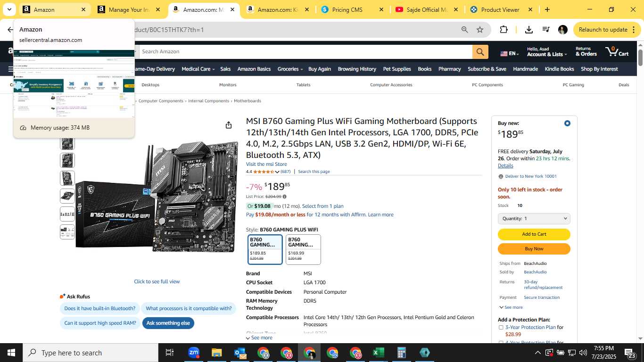Open the Quantity dropdown
Screen dimensions: 644x362
click(534, 219)
